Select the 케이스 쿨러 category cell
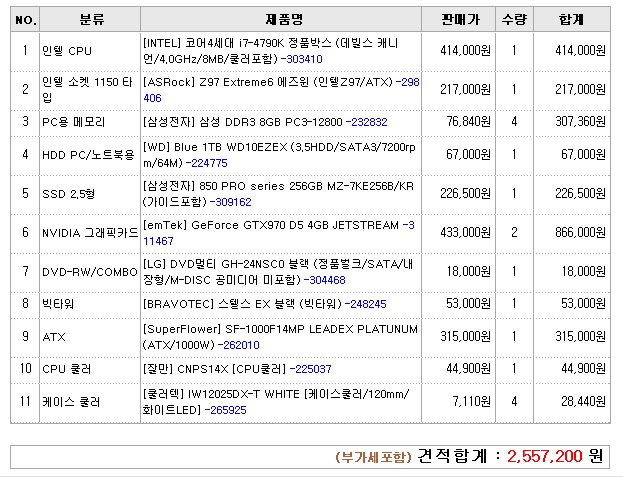Screen dimensions: 623x477 click(x=71, y=402)
